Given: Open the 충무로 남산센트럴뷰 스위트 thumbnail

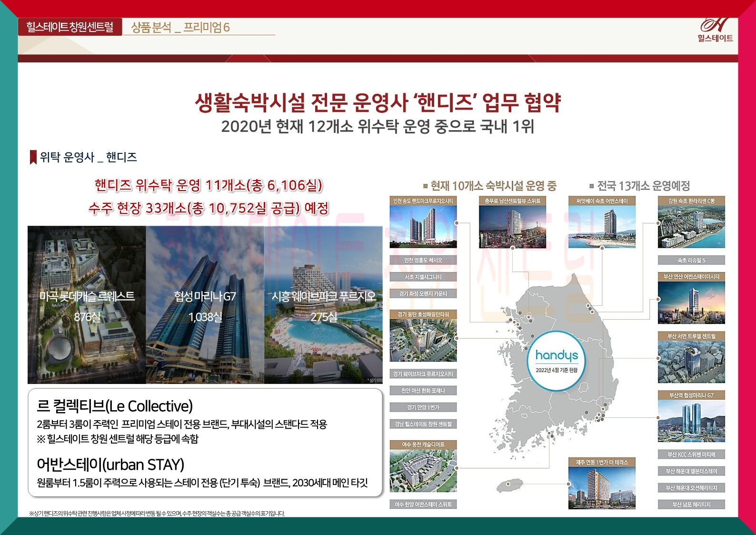Looking at the screenshot, I should click(512, 222).
